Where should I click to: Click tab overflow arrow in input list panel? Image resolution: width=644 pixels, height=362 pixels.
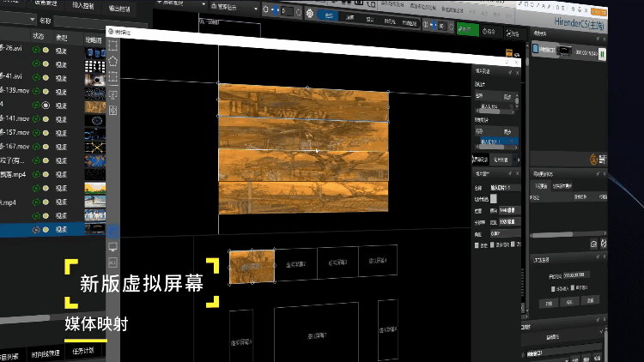[519, 160]
